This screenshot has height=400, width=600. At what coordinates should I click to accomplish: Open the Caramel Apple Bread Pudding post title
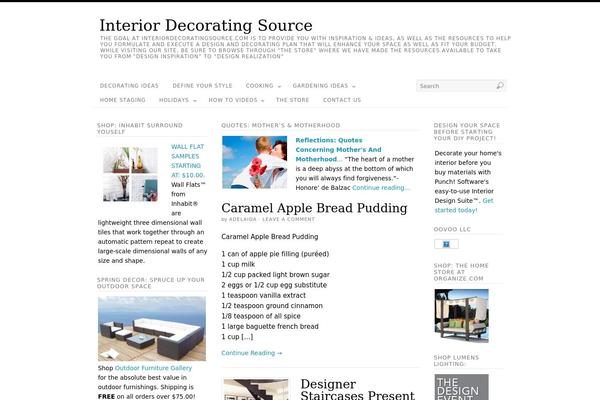click(314, 208)
